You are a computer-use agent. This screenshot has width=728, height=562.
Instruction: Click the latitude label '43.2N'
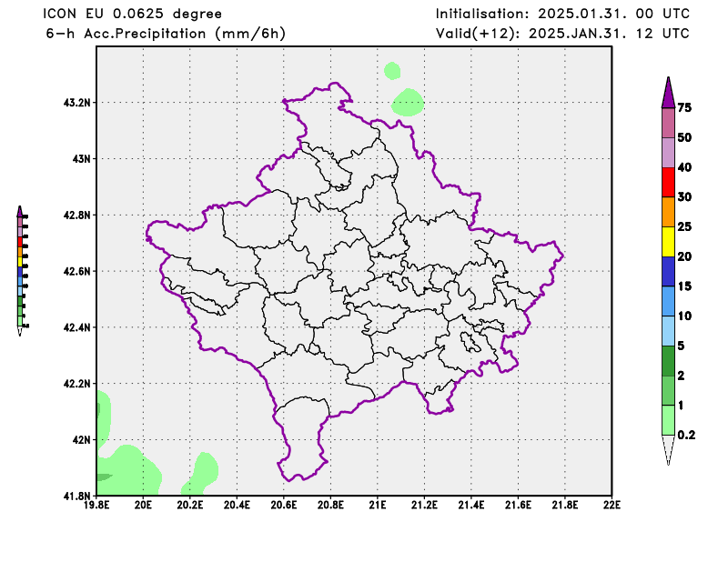click(x=77, y=103)
